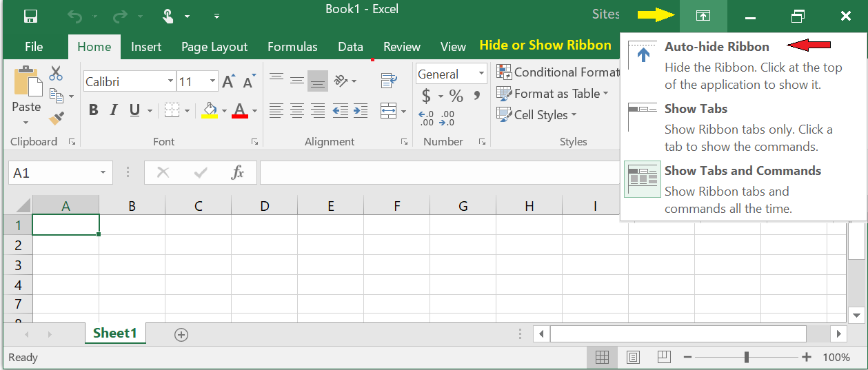Click Merge & Center icon
Screen dimensions: 868x370
[389, 110]
